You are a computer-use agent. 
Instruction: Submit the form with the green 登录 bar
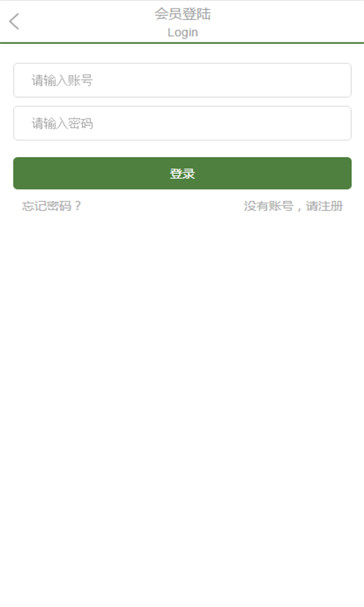coord(182,173)
